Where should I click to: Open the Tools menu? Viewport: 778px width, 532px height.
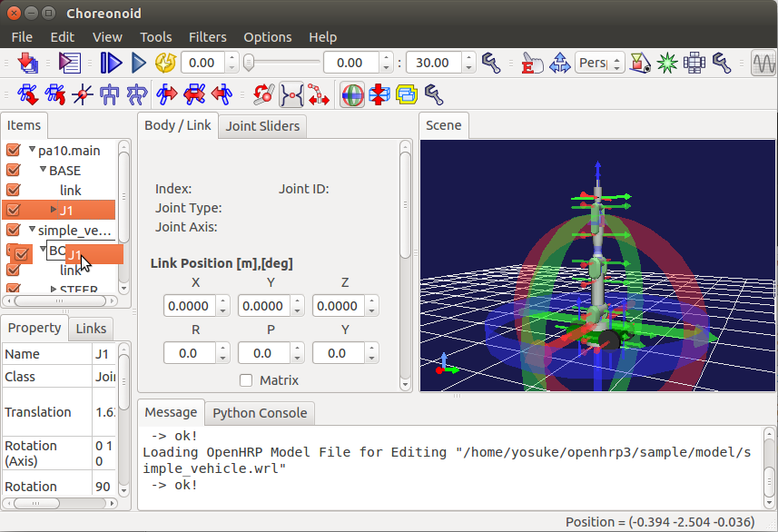(x=156, y=37)
